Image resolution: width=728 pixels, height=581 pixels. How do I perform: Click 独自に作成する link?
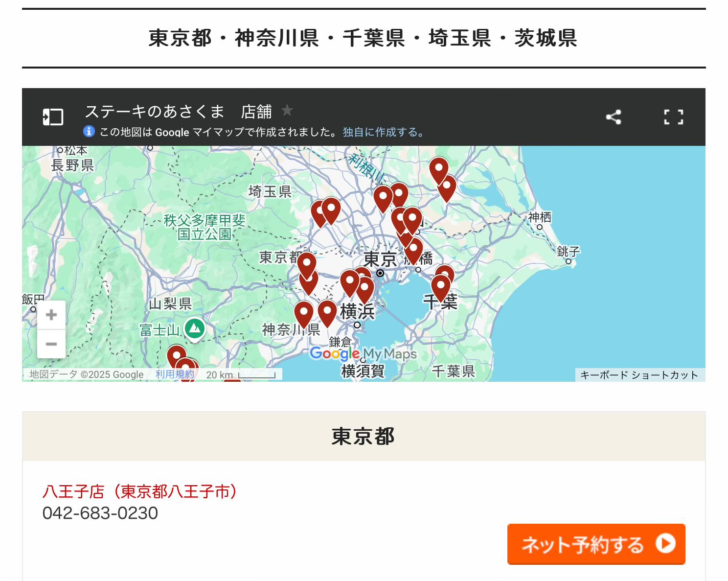[384, 132]
